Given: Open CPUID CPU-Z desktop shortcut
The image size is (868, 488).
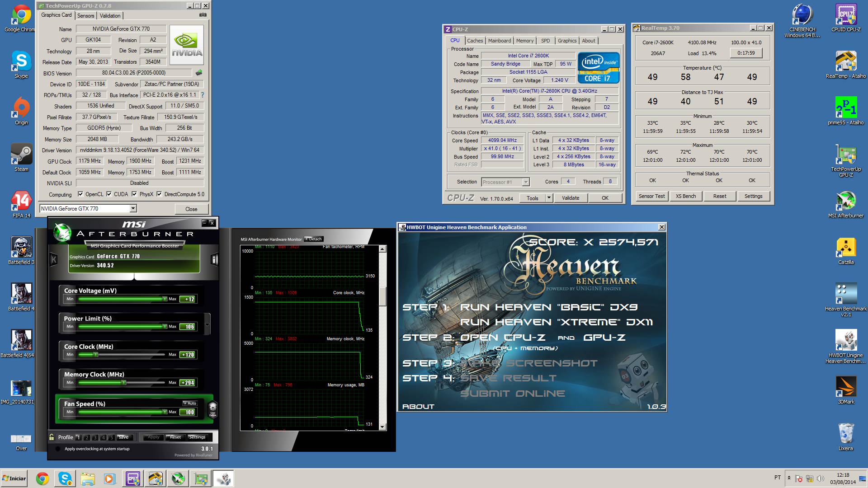Looking at the screenshot, I should point(846,18).
